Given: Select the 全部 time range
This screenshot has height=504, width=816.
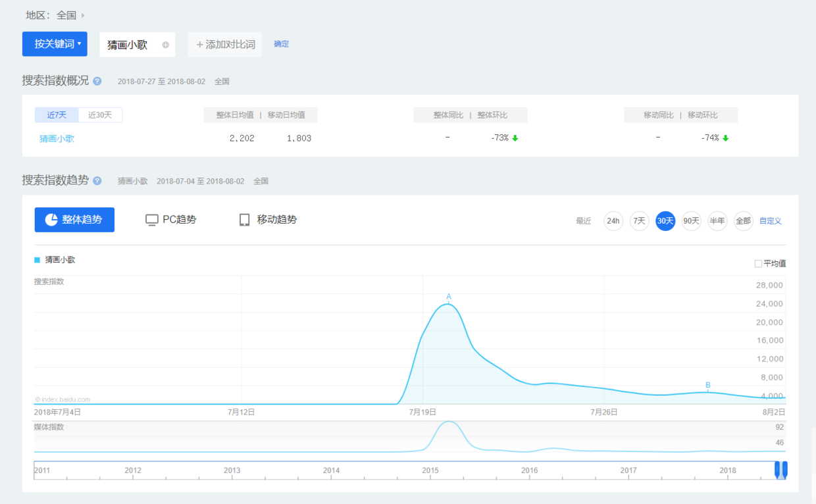Looking at the screenshot, I should point(743,221).
